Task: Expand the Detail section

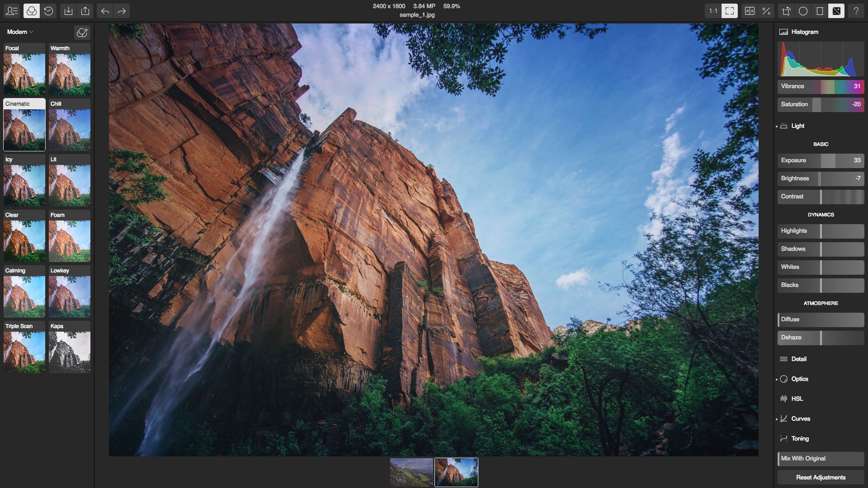Action: 798,359
